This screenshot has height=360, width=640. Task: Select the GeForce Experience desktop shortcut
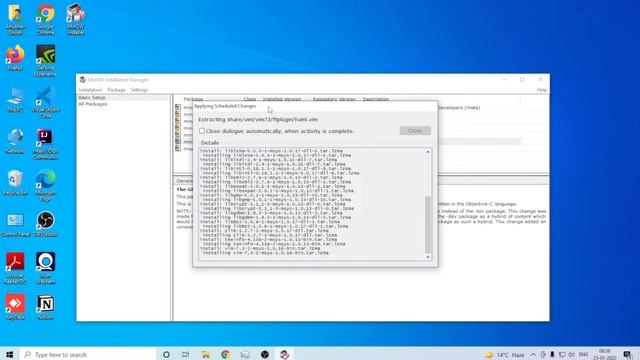tap(45, 60)
